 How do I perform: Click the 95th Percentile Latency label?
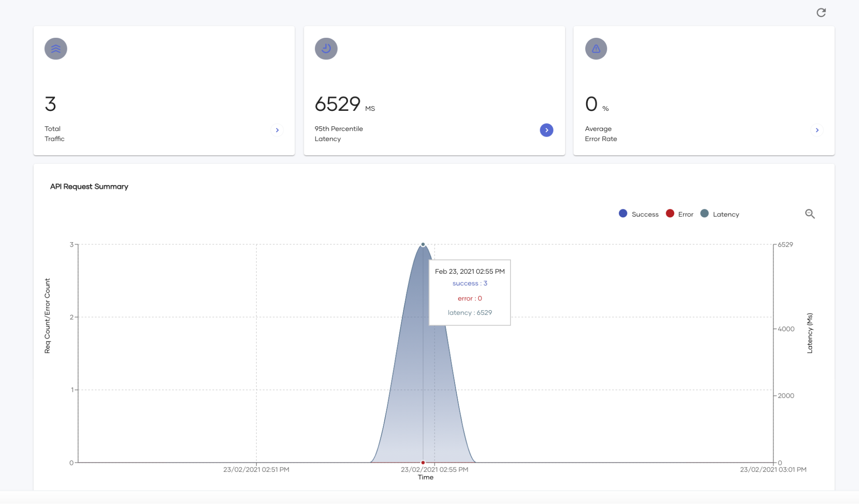[339, 134]
